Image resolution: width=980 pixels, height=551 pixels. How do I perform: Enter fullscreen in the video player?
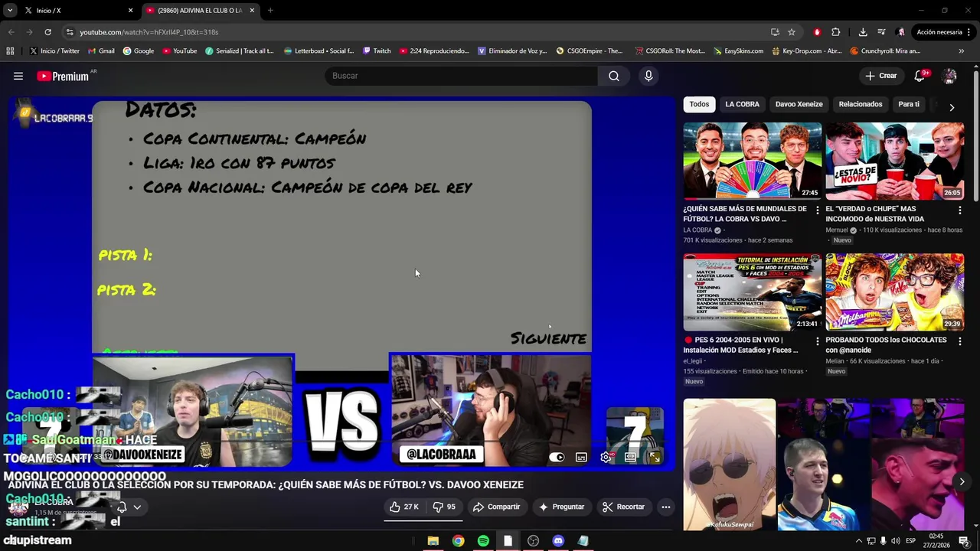click(x=655, y=457)
